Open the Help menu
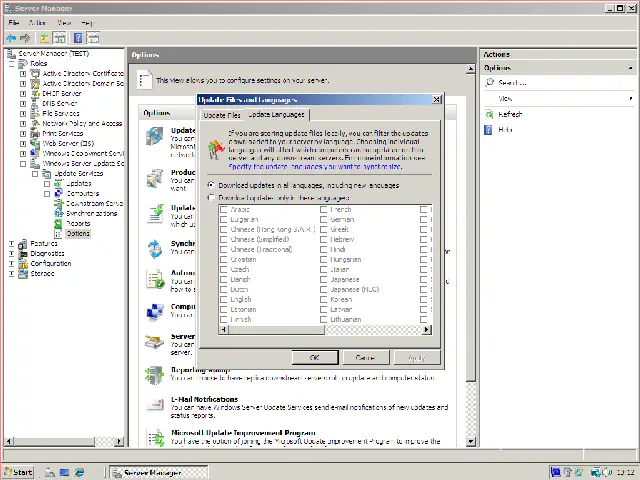This screenshot has width=640, height=480. pos(87,22)
